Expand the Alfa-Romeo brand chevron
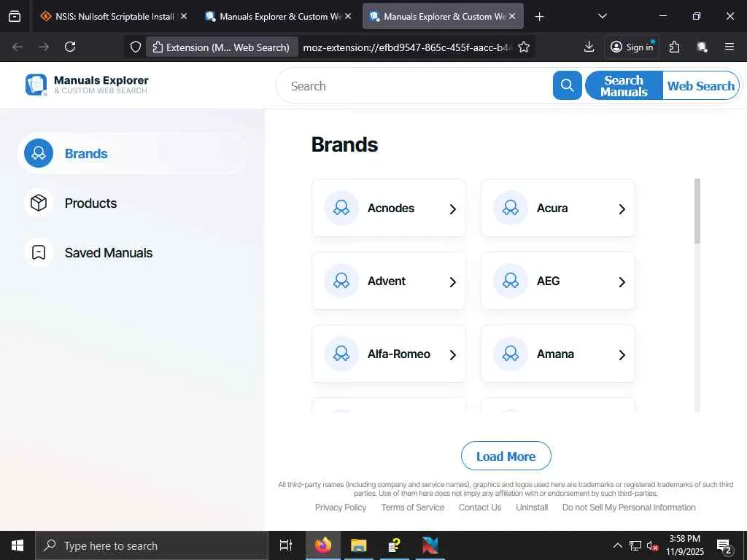 [x=452, y=355]
